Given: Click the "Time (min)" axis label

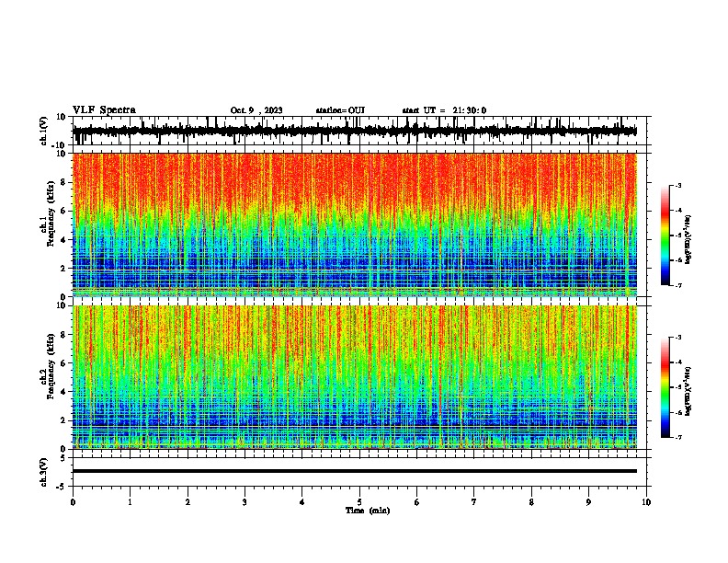Looking at the screenshot, I should pyautogui.click(x=368, y=511).
